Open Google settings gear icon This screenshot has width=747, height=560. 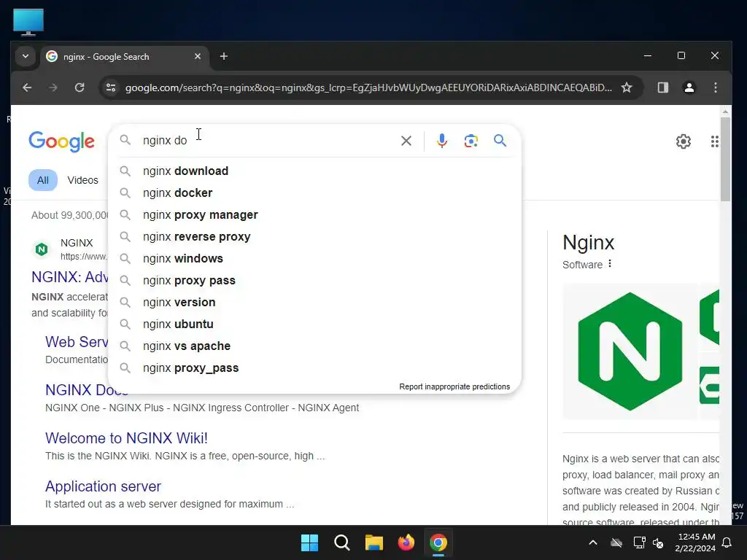pos(683,141)
